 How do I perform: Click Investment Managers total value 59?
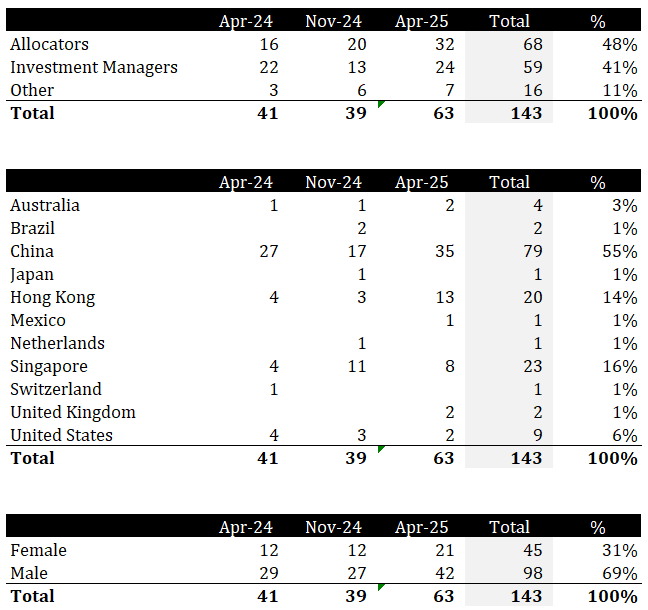point(533,67)
